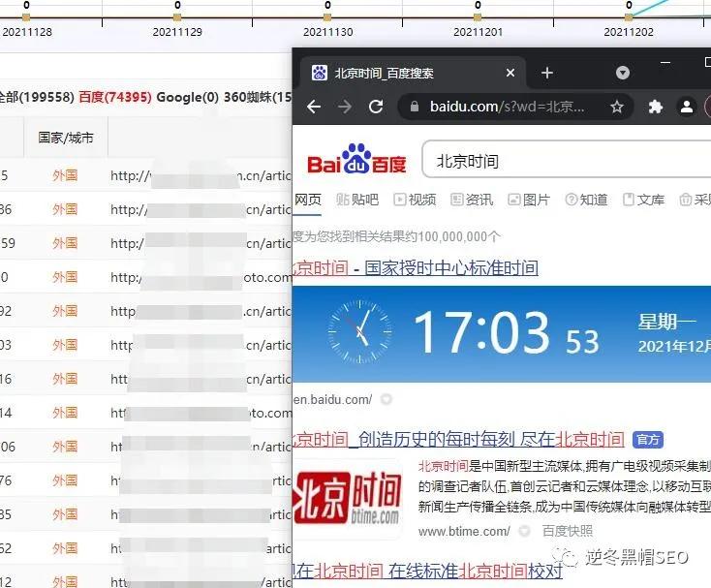This screenshot has height=588, width=711.
Task: Click 外国 in the row numbered 16
Action: click(65, 379)
